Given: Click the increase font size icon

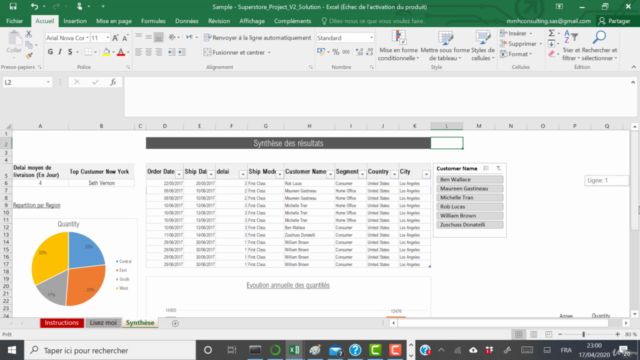Looking at the screenshot, I should point(116,38).
